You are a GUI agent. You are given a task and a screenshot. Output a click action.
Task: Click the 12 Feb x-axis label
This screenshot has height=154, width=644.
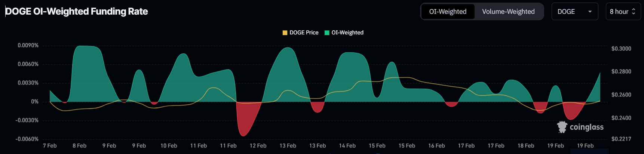click(258, 146)
